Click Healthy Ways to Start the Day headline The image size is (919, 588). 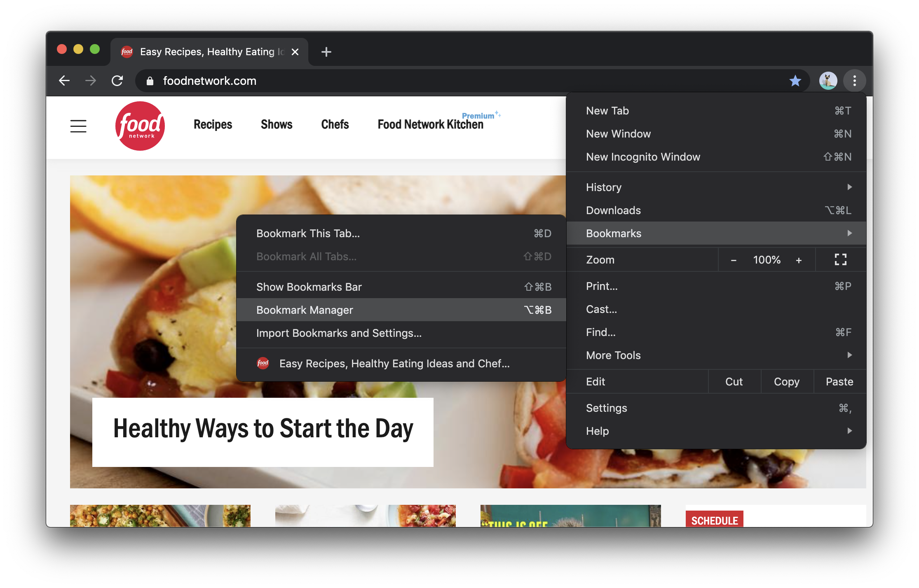coord(263,429)
